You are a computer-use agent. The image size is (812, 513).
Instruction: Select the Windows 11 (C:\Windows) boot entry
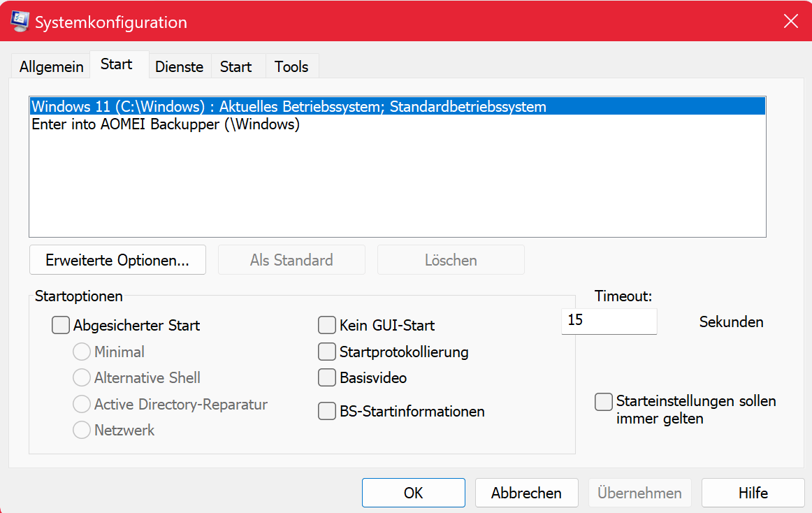click(398, 106)
